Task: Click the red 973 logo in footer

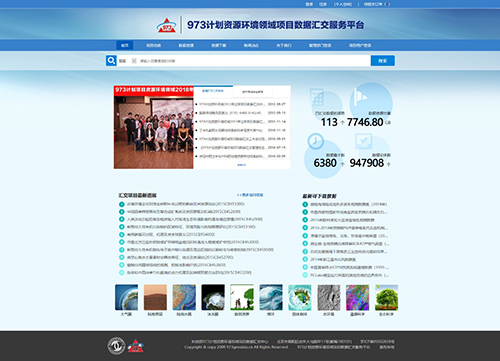Action: pos(135,346)
